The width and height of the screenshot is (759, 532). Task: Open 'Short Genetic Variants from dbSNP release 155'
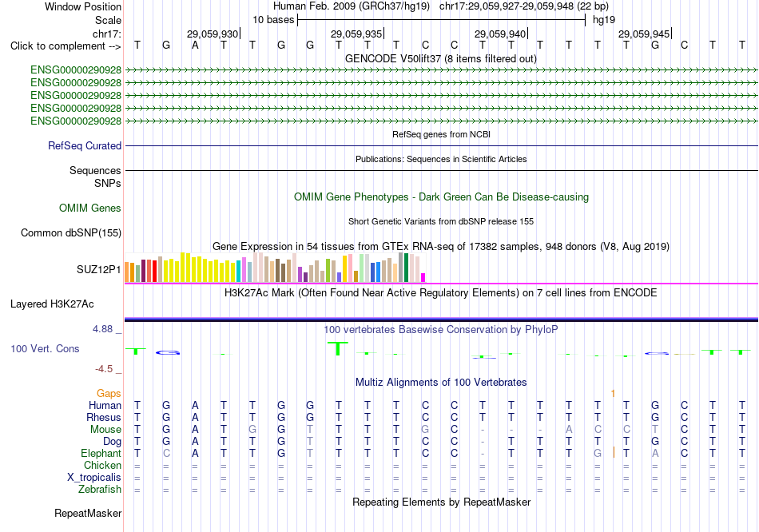(441, 221)
